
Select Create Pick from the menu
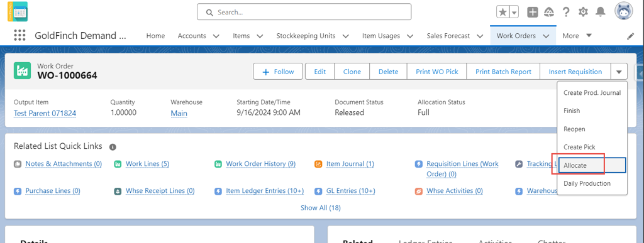pyautogui.click(x=592, y=147)
